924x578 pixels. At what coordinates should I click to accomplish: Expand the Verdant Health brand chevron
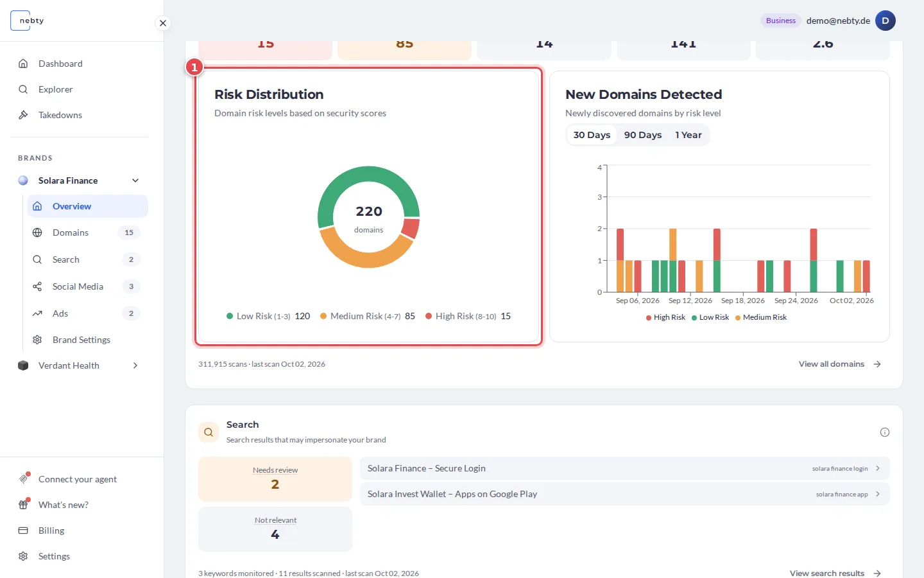click(135, 365)
